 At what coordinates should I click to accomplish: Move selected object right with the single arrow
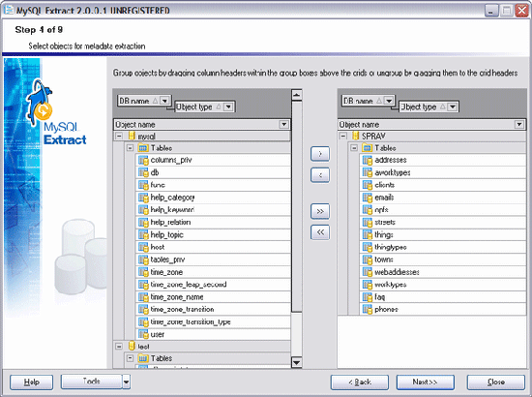pyautogui.click(x=320, y=154)
